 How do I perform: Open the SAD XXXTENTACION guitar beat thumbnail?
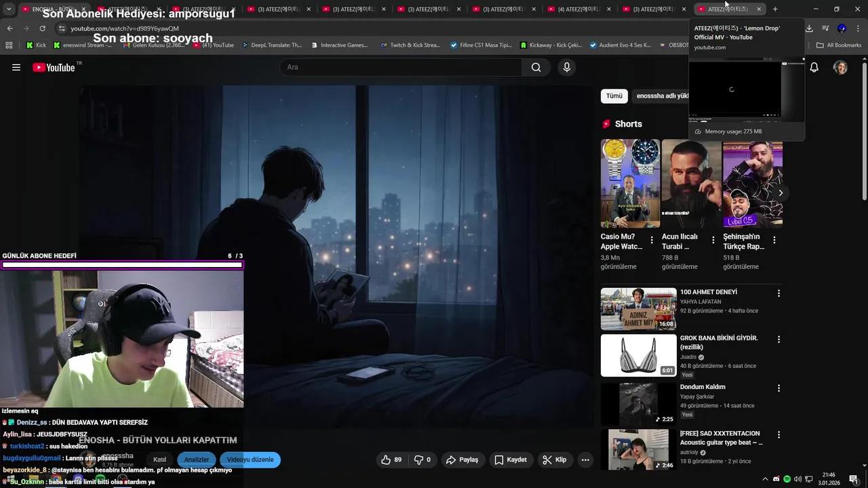click(x=638, y=450)
